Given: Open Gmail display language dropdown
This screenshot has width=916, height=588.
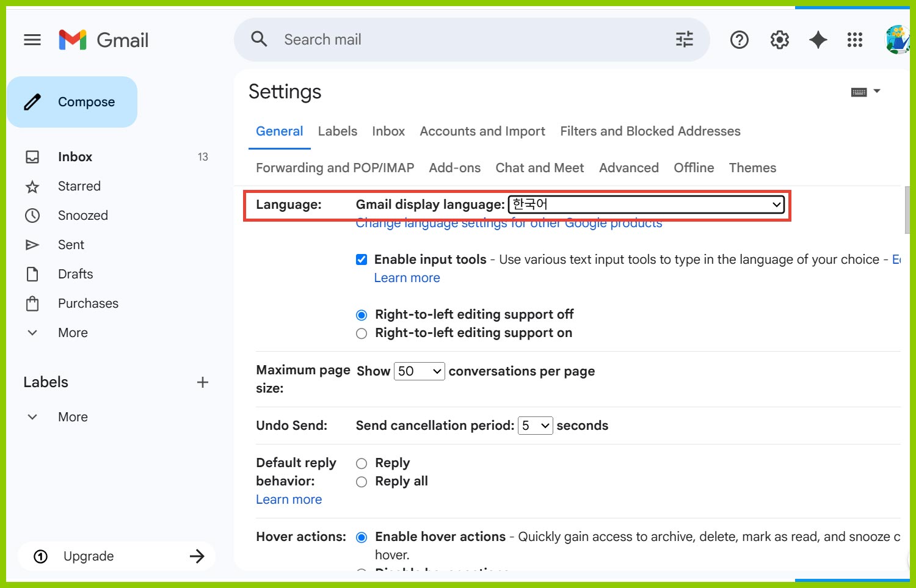Looking at the screenshot, I should coord(647,205).
